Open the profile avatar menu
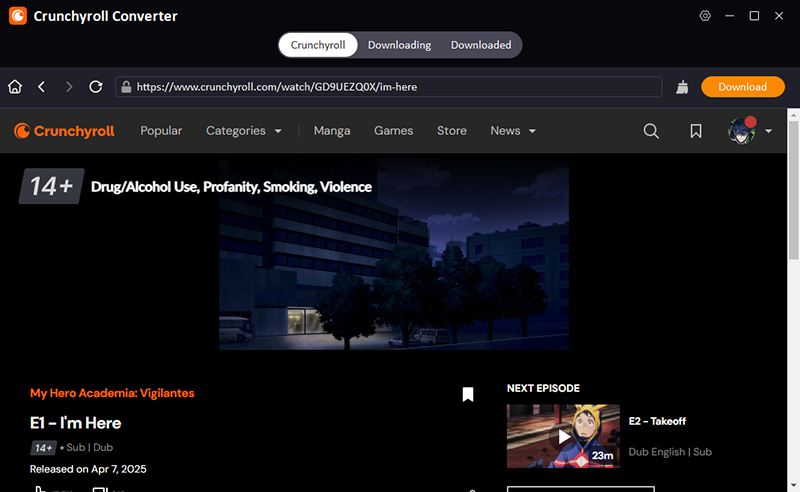Viewport: 800px width, 492px height. 742,131
